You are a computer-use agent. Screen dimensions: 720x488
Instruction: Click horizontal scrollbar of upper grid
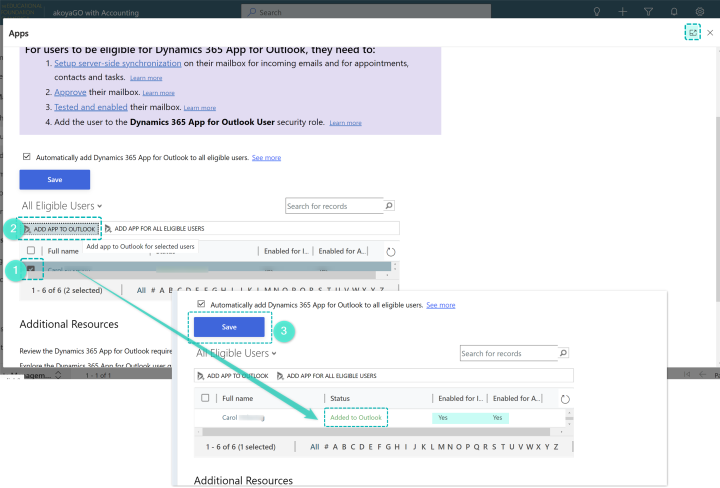(x=200, y=275)
